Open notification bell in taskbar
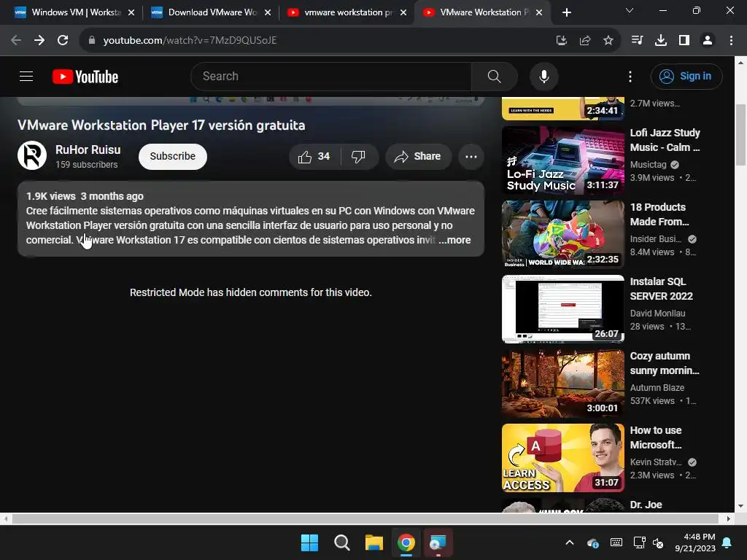Viewport: 747px width, 560px height. (x=727, y=542)
